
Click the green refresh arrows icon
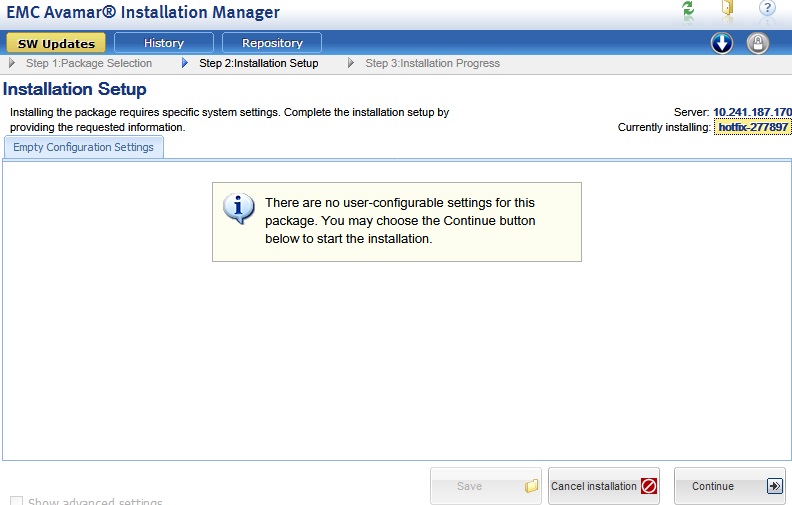click(x=688, y=10)
